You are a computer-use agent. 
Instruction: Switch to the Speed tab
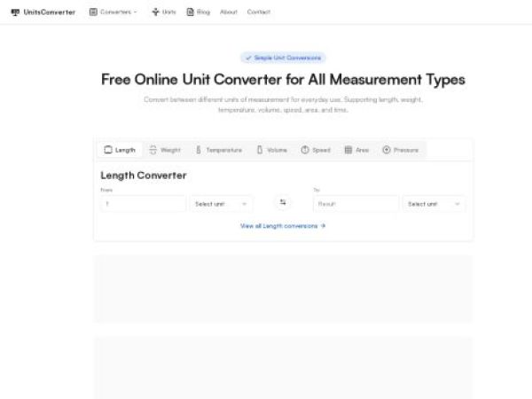316,150
